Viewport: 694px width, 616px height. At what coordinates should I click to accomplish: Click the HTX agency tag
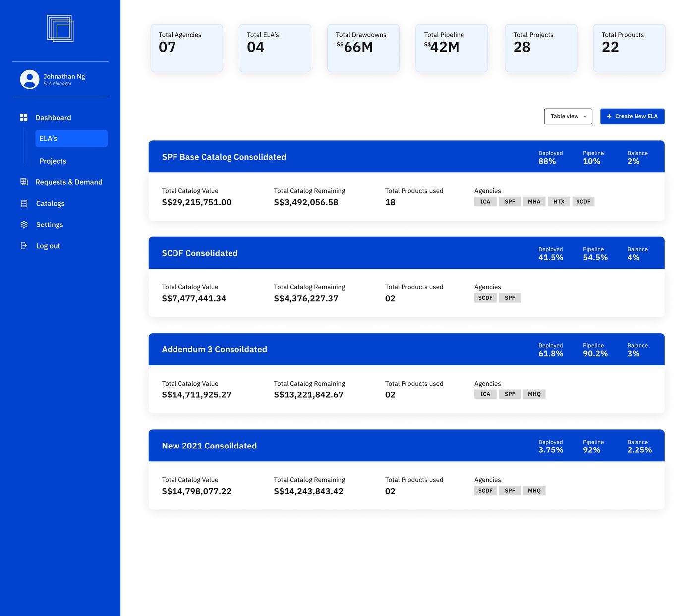(x=559, y=202)
